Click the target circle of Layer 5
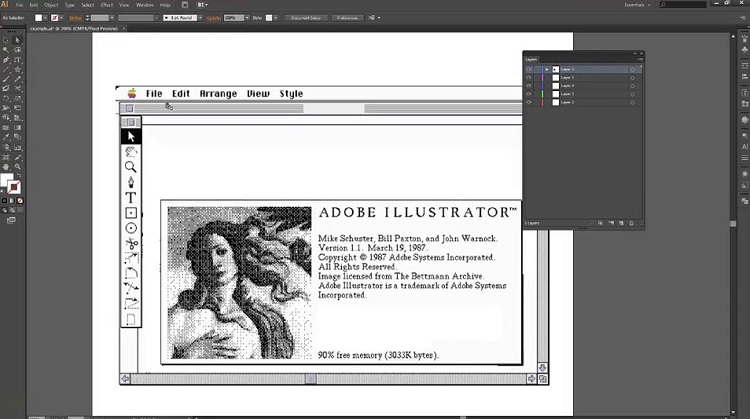The image size is (750, 419). [632, 77]
